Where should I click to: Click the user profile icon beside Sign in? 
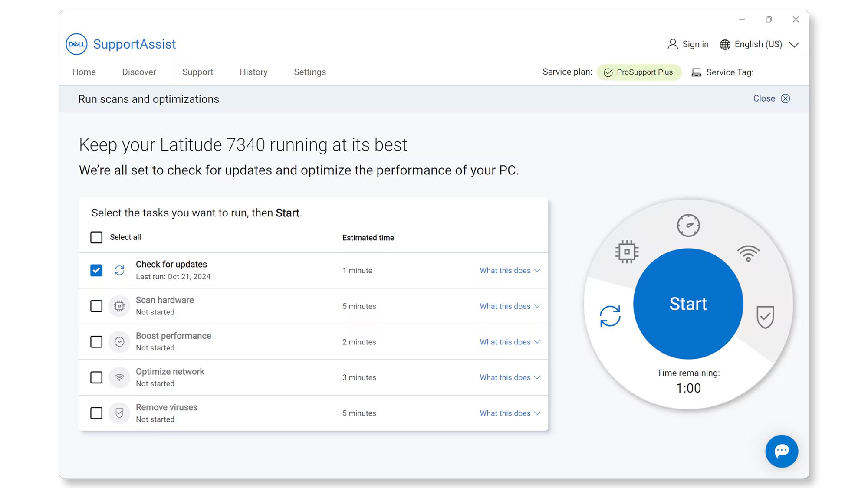[672, 44]
